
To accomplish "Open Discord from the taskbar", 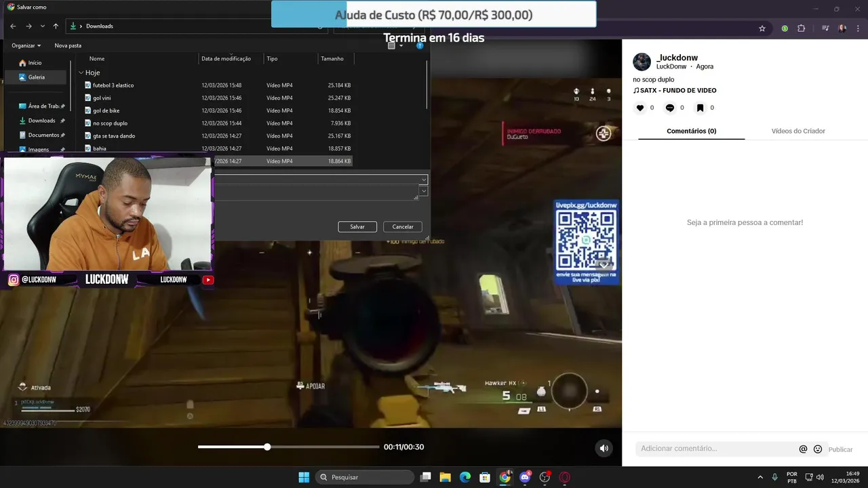I will (x=525, y=477).
